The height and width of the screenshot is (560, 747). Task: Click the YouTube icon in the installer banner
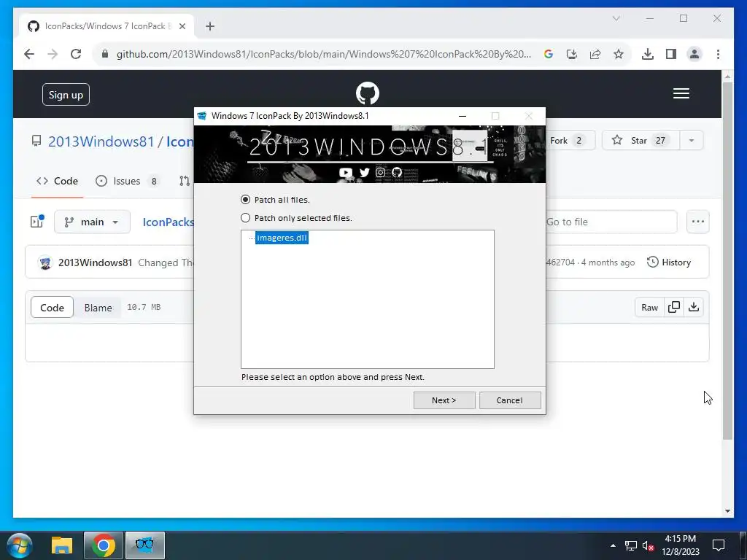point(346,172)
